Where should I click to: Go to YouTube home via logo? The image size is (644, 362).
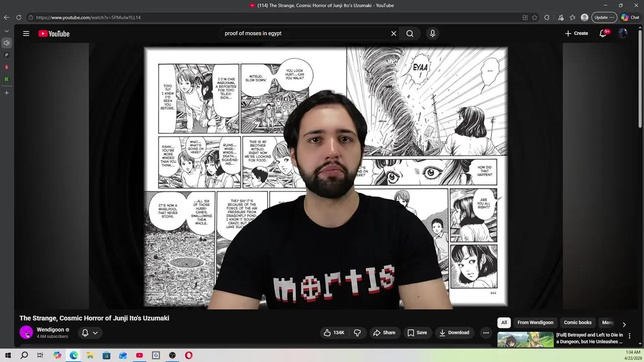coord(54,34)
